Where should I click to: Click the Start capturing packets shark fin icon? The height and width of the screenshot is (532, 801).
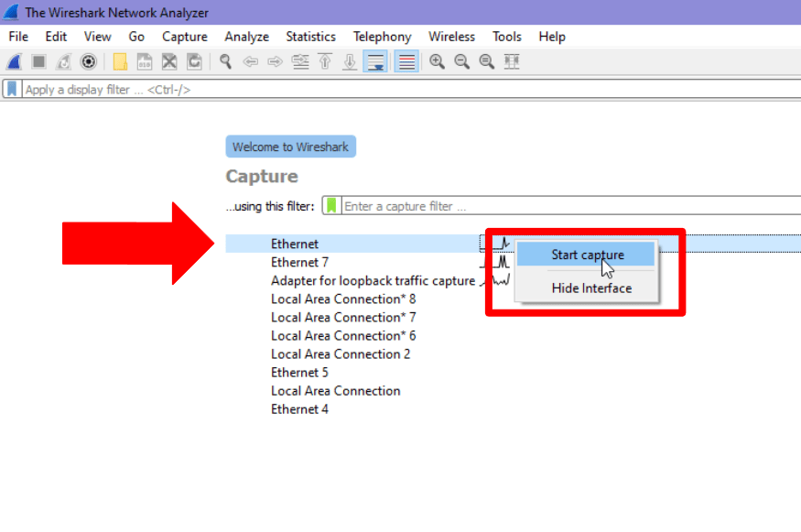14,62
